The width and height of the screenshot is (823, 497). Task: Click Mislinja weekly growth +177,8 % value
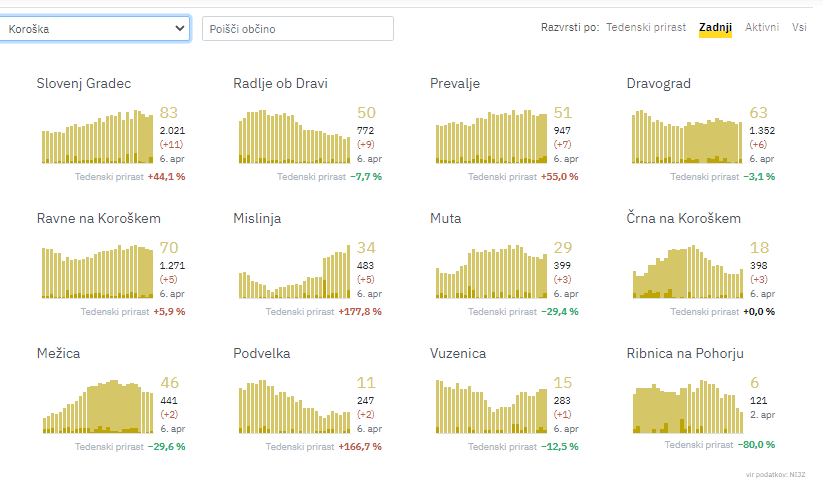[359, 312]
